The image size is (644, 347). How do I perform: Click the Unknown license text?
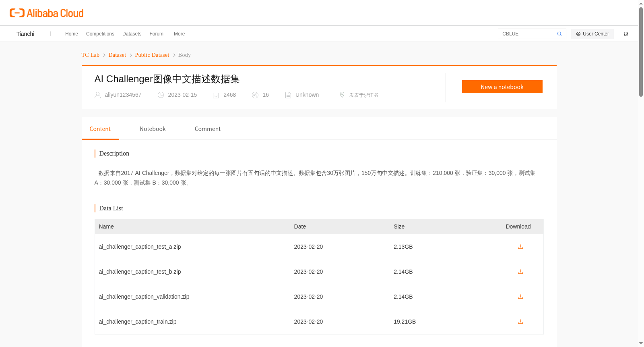[x=307, y=95]
